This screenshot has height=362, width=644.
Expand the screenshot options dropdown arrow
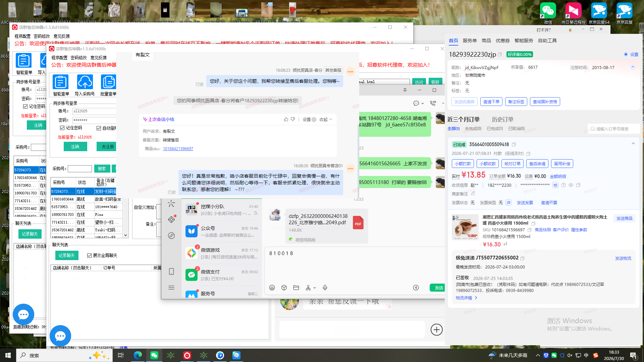[315, 288]
